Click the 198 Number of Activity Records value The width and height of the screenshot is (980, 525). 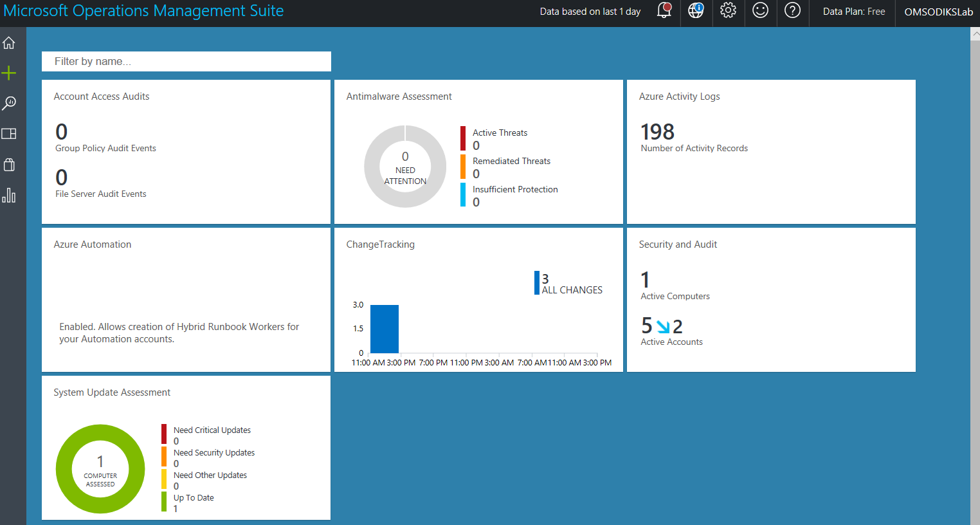tap(657, 132)
